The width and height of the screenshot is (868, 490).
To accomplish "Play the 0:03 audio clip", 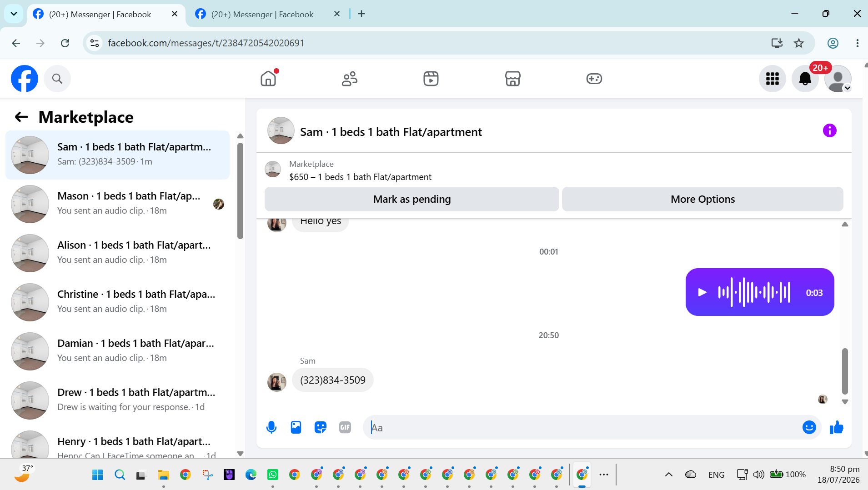I will tap(702, 292).
